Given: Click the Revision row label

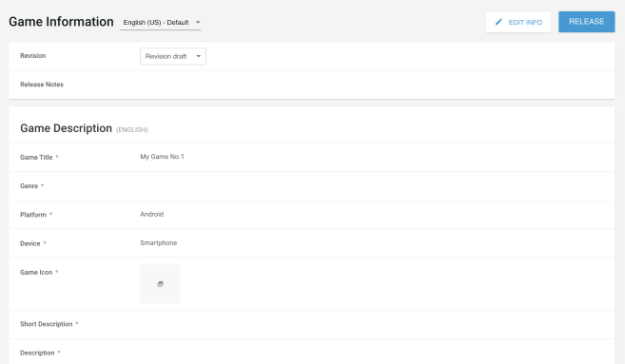Looking at the screenshot, I should point(33,56).
